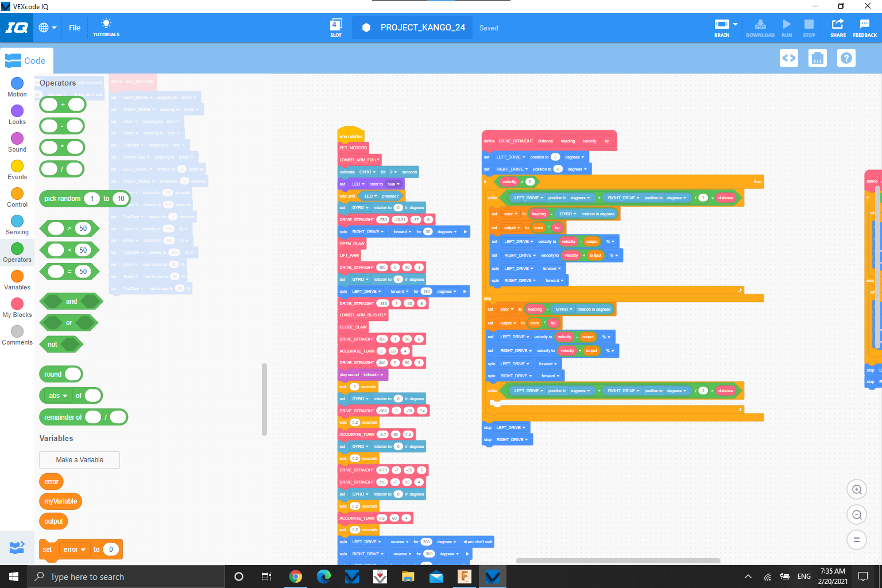
Task: Open the File menu
Action: (x=75, y=28)
